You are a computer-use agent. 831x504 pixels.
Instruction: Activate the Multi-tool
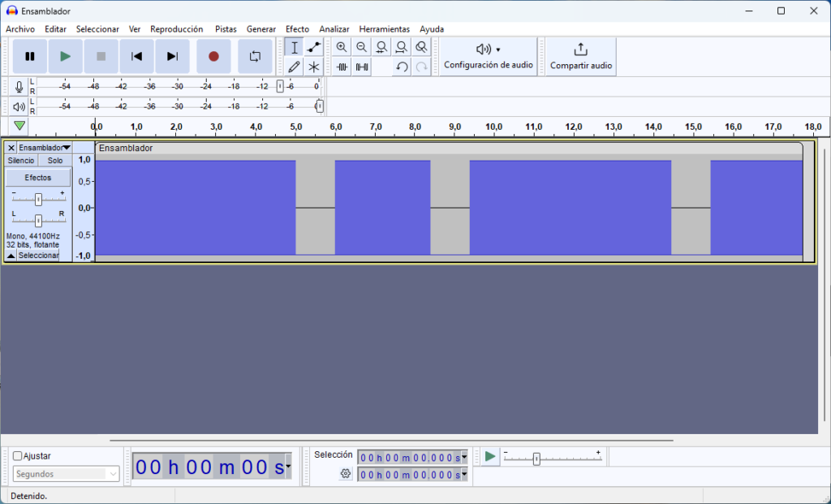pyautogui.click(x=313, y=67)
